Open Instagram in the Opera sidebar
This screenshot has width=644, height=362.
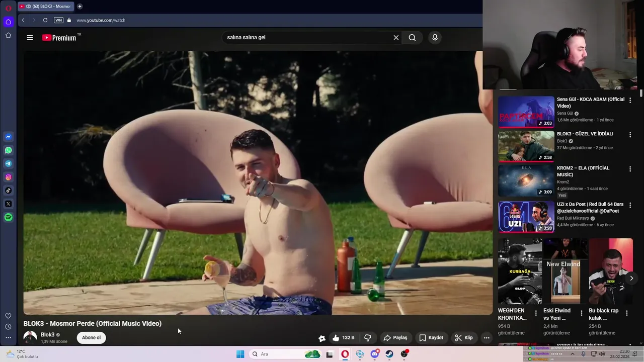[8, 177]
